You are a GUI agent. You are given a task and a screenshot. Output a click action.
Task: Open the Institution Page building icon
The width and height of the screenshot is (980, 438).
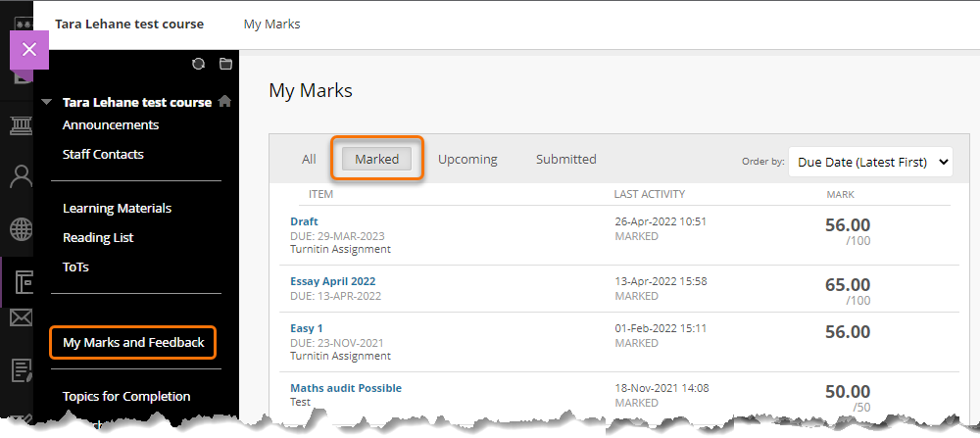[x=21, y=126]
